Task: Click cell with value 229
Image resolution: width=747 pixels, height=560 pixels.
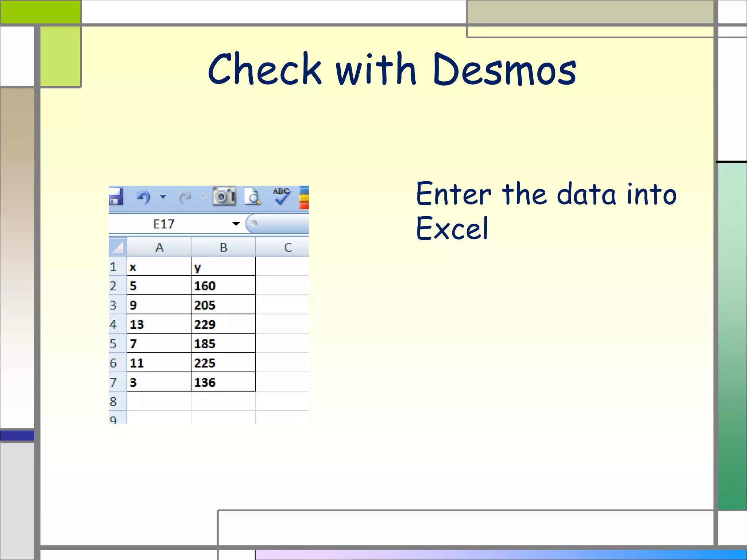Action: [x=223, y=324]
